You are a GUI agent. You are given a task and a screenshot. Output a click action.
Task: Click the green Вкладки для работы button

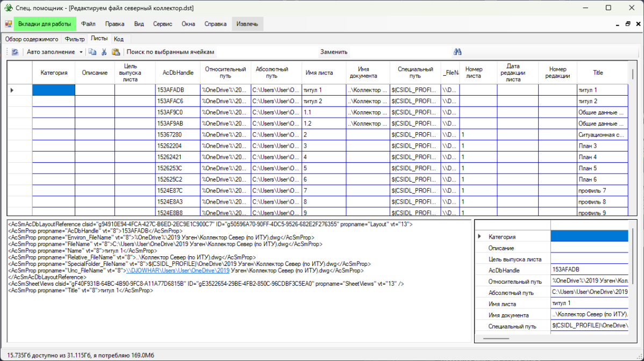(45, 24)
